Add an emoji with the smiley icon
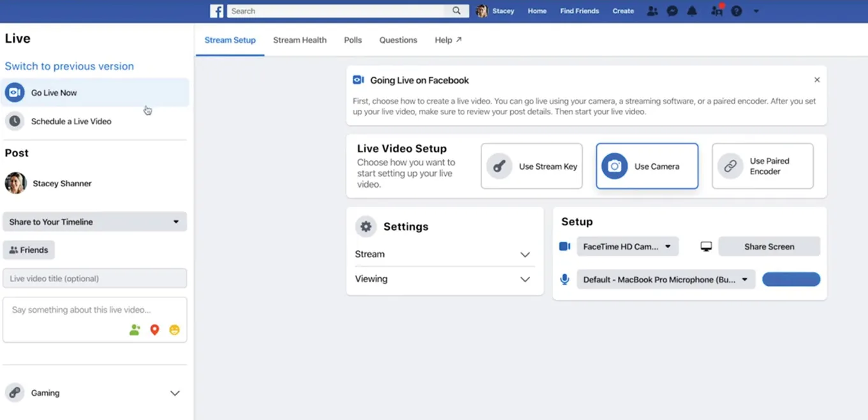The width and height of the screenshot is (868, 420). point(175,329)
